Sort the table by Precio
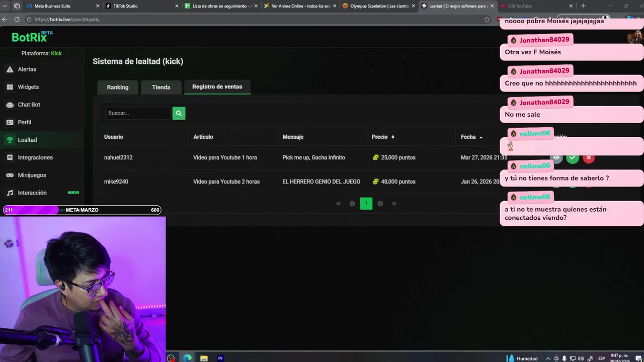 (383, 137)
